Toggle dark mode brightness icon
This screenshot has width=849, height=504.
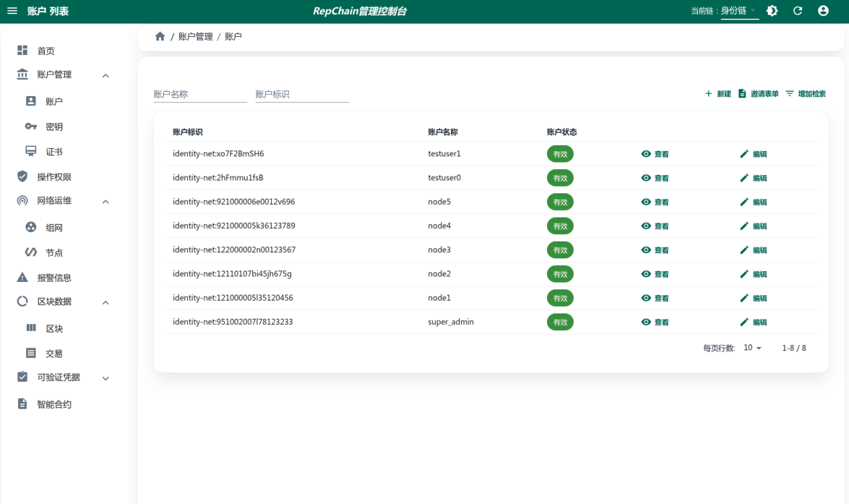tap(772, 11)
